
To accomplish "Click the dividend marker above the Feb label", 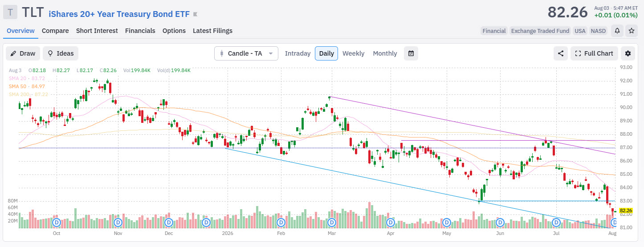I will point(281,222).
